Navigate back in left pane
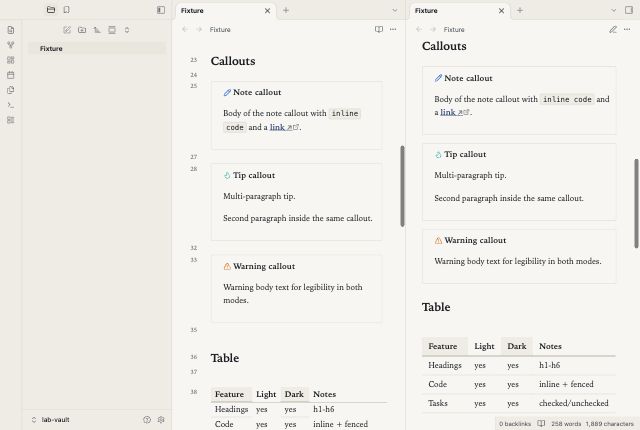640x430 pixels. coord(185,29)
